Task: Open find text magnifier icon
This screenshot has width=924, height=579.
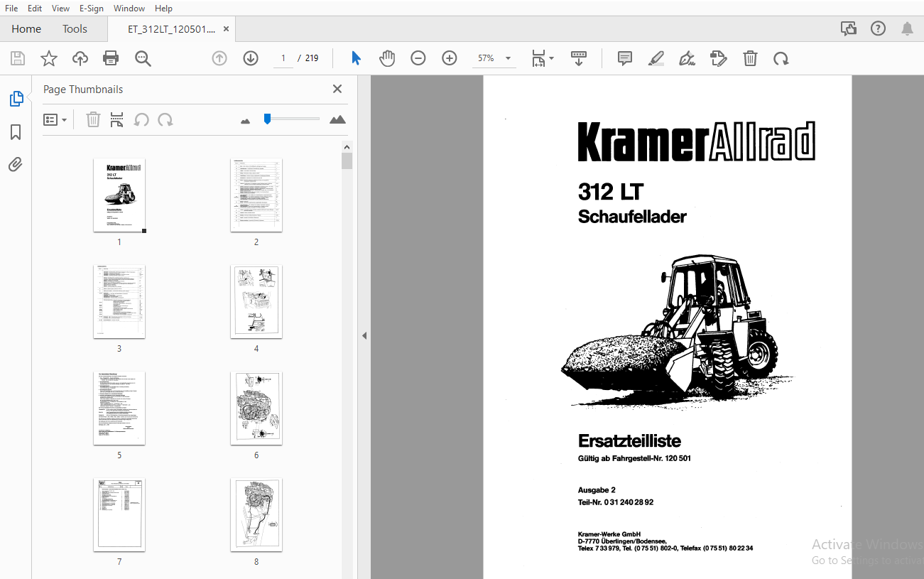Action: point(143,58)
